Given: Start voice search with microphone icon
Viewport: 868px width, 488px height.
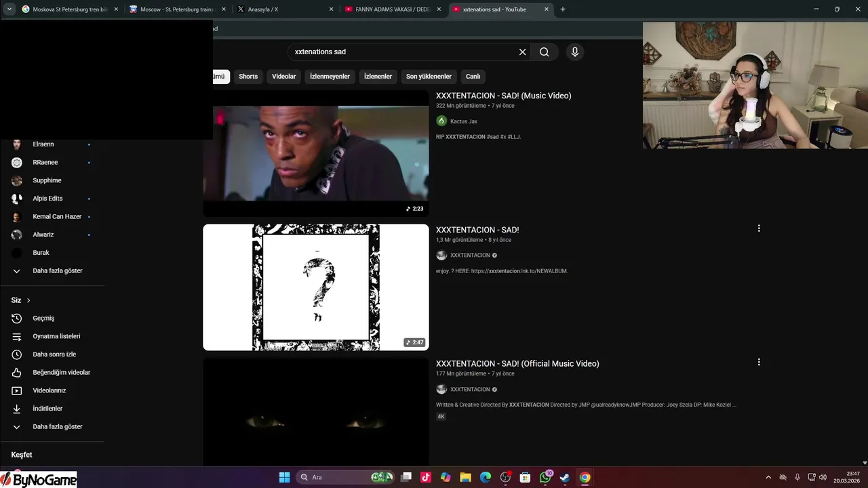Looking at the screenshot, I should point(574,52).
